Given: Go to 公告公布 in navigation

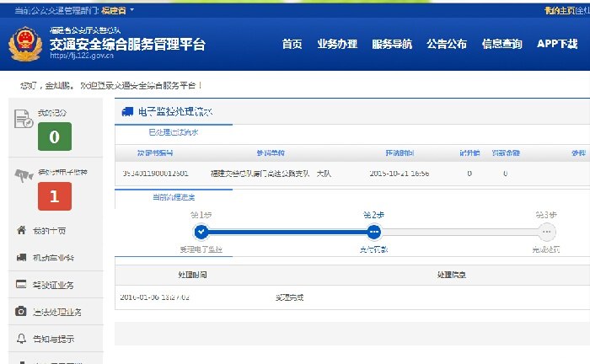Looking at the screenshot, I should [x=447, y=44].
